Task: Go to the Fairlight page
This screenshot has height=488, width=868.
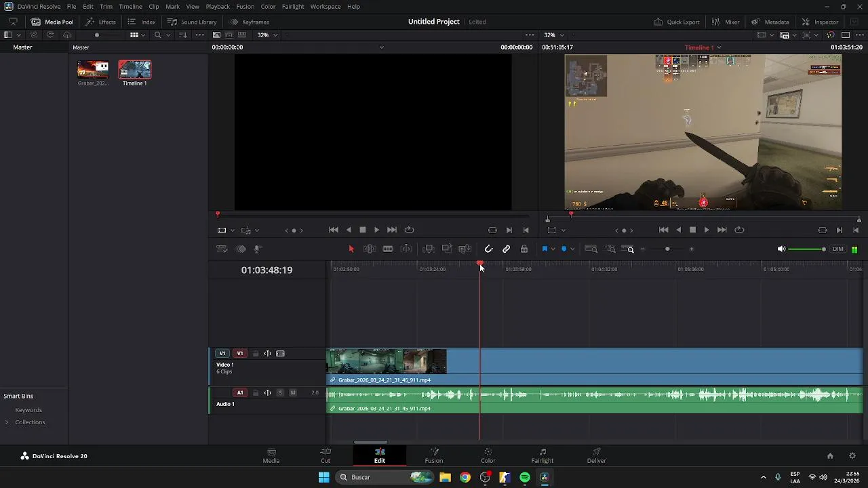Action: pyautogui.click(x=542, y=455)
